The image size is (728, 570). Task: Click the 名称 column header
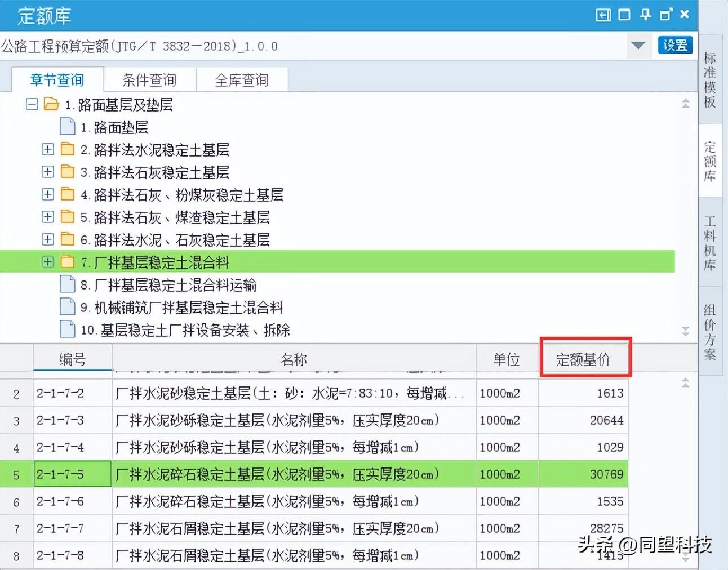294,358
